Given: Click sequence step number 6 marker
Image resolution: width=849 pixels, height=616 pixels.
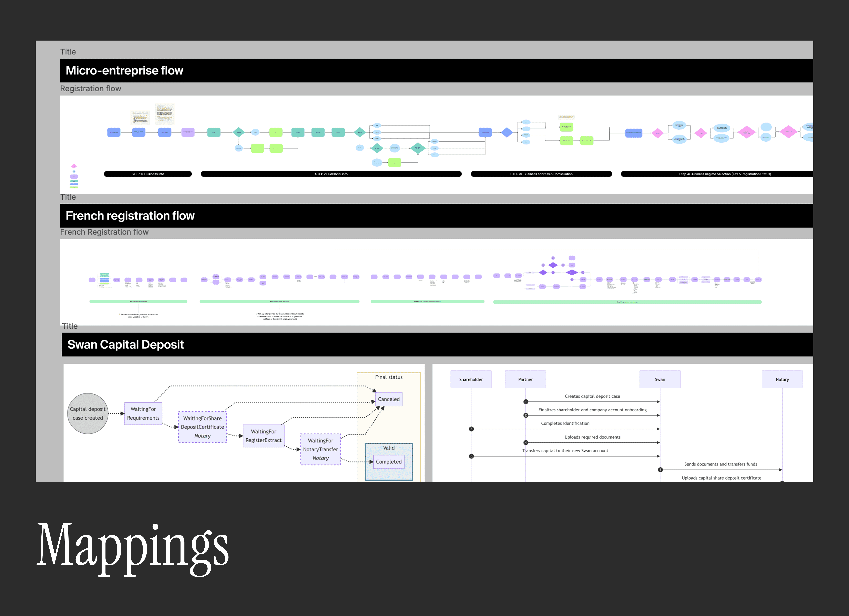Looking at the screenshot, I should point(660,470).
